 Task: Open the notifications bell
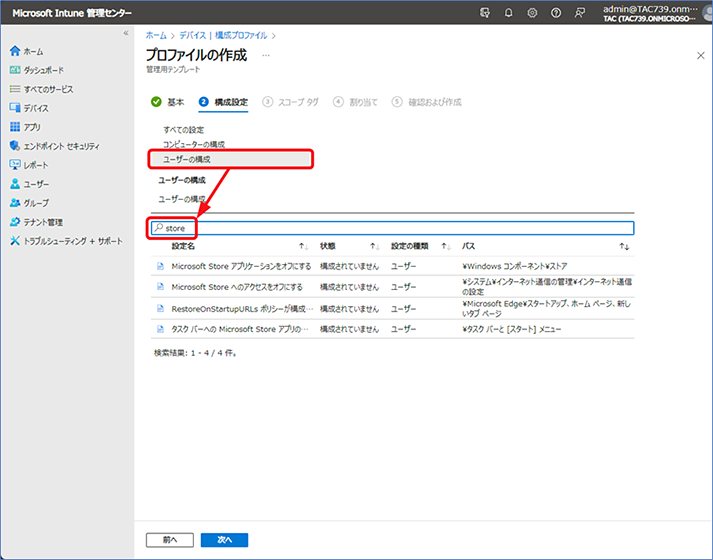(508, 13)
